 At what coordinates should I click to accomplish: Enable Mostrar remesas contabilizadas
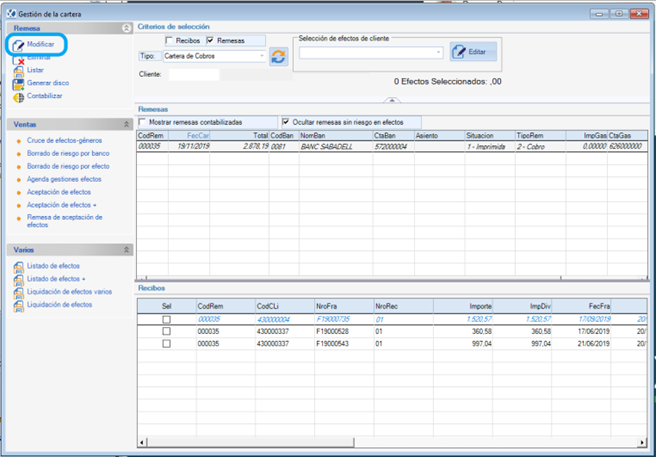point(143,123)
